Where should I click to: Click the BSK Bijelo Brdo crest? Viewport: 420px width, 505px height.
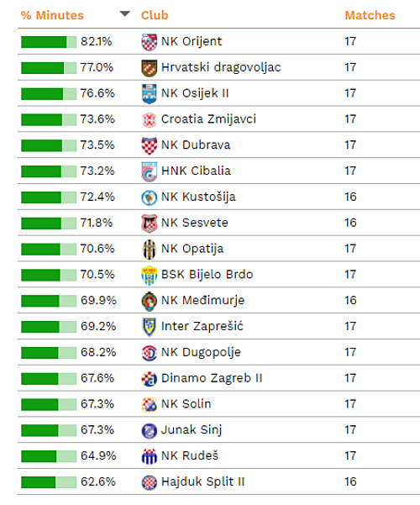pos(150,276)
